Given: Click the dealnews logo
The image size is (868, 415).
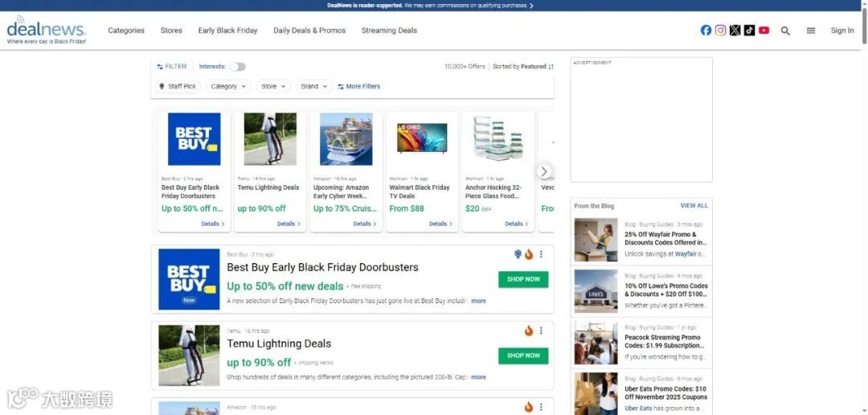Looking at the screenshot, I should coord(47,30).
